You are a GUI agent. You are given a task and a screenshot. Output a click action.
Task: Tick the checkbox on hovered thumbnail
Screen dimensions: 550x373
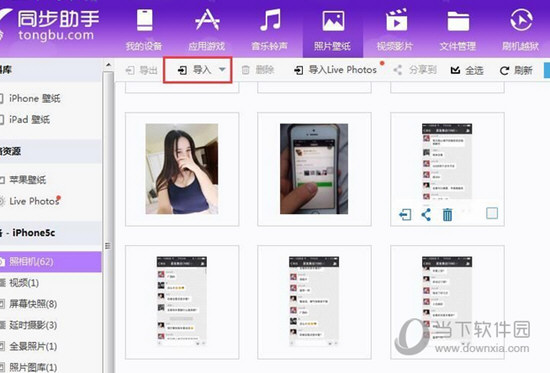[x=492, y=213]
